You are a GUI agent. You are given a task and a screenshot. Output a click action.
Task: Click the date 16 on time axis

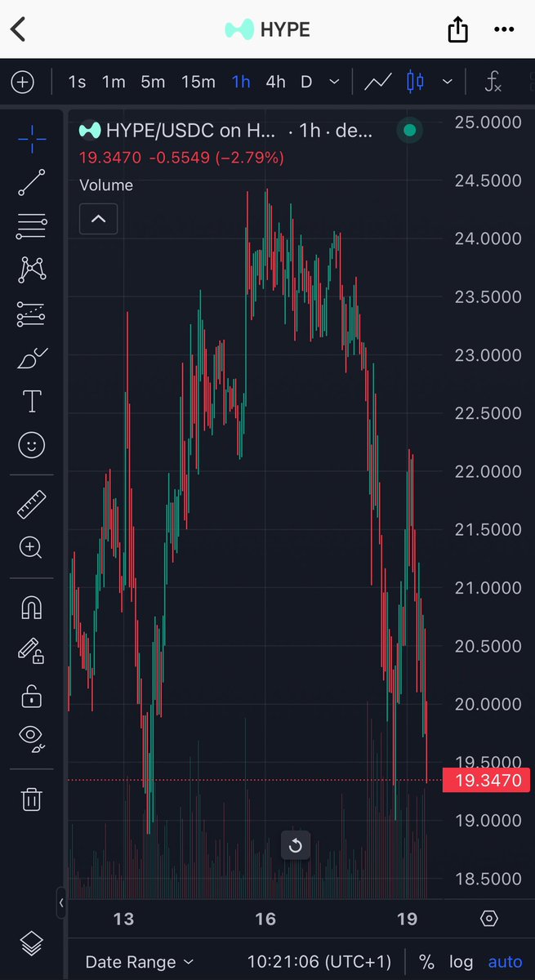[265, 920]
